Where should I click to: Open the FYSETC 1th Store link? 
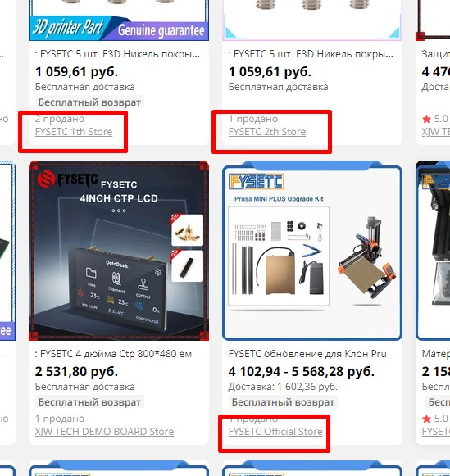click(x=74, y=132)
